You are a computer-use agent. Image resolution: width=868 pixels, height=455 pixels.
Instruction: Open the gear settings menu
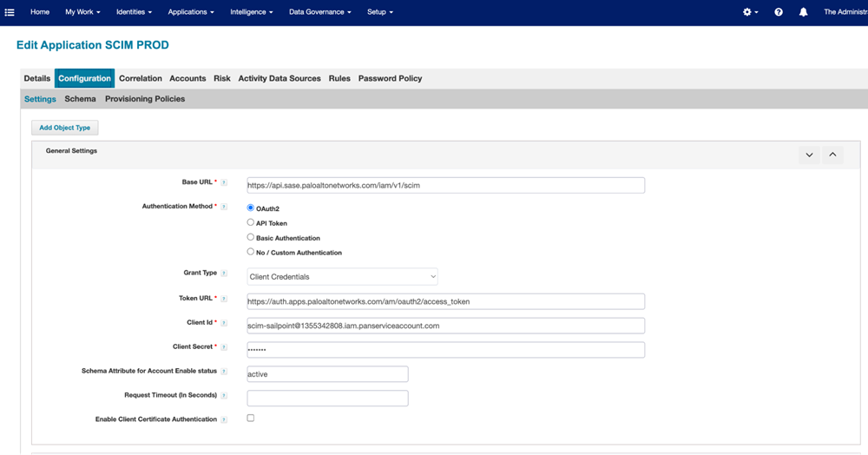click(x=748, y=12)
